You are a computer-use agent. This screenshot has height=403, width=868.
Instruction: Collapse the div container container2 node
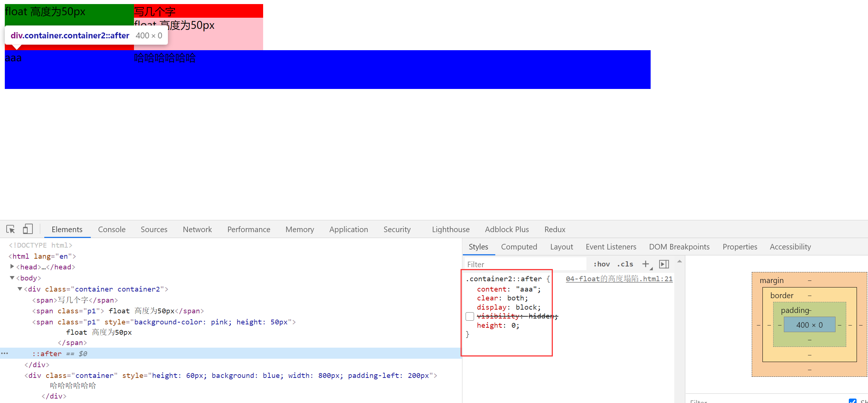click(20, 289)
